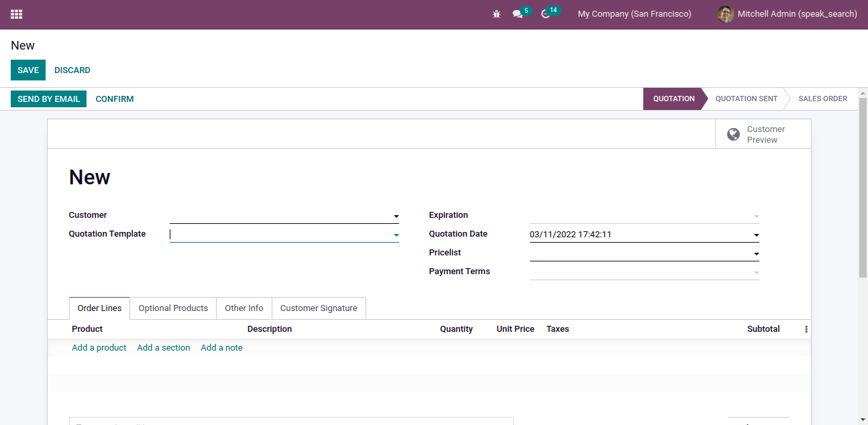Open the debug bug icon menu
The width and height of the screenshot is (868, 425).
(496, 14)
